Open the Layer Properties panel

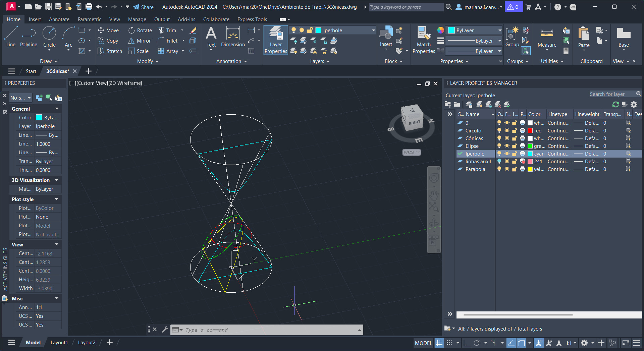pos(276,40)
